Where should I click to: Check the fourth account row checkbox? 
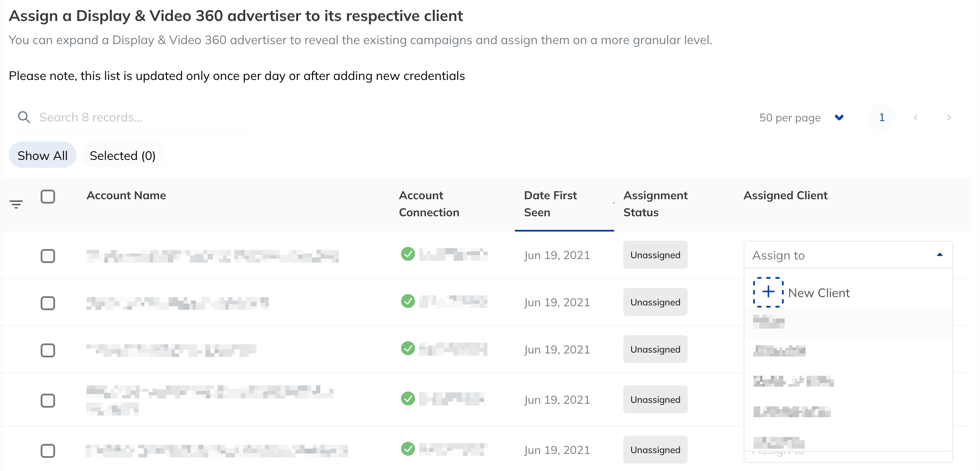pyautogui.click(x=48, y=401)
